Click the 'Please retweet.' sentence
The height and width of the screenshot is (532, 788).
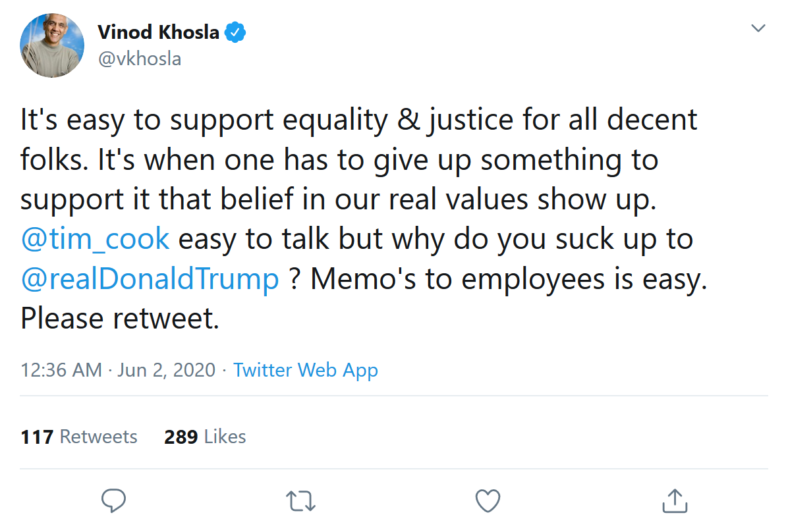119,319
